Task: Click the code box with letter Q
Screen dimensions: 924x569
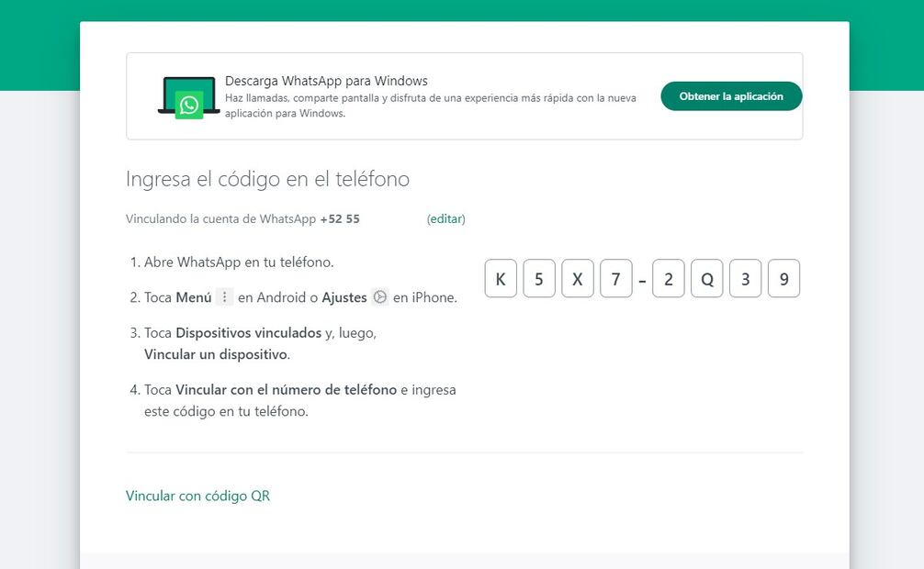Action: click(707, 279)
